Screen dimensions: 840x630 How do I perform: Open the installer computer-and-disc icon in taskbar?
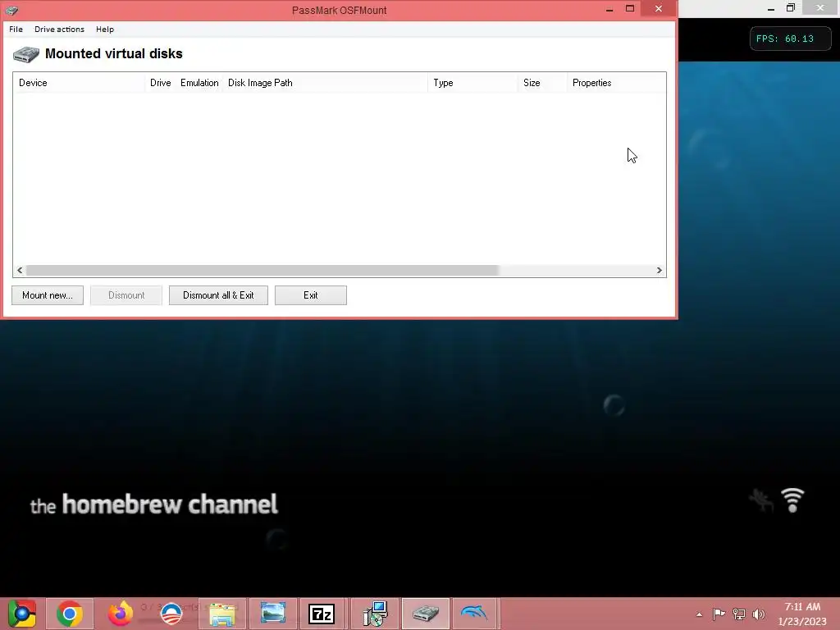tap(375, 614)
